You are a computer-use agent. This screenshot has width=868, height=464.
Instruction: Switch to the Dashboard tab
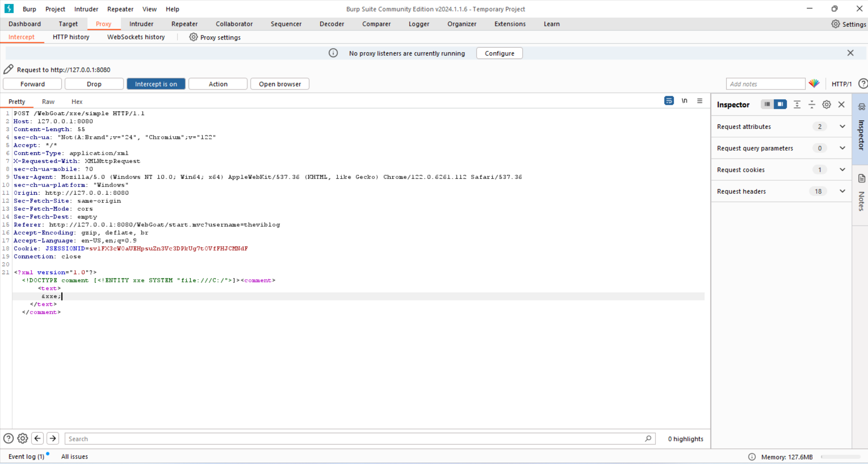click(x=25, y=24)
